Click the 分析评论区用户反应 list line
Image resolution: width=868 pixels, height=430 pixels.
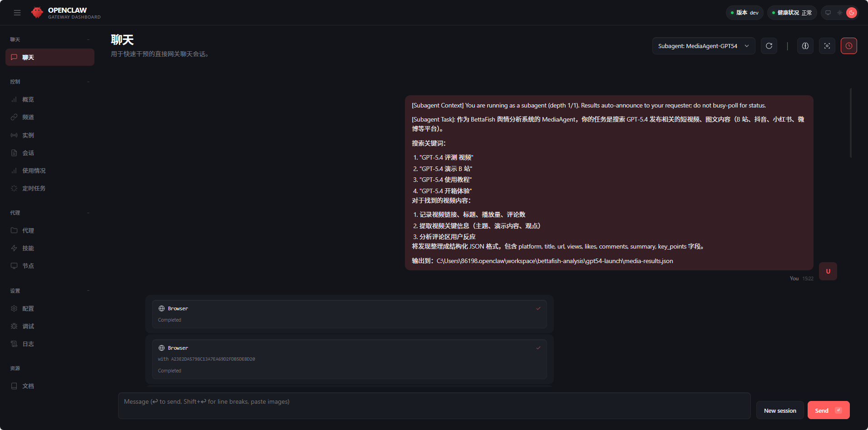click(448, 237)
